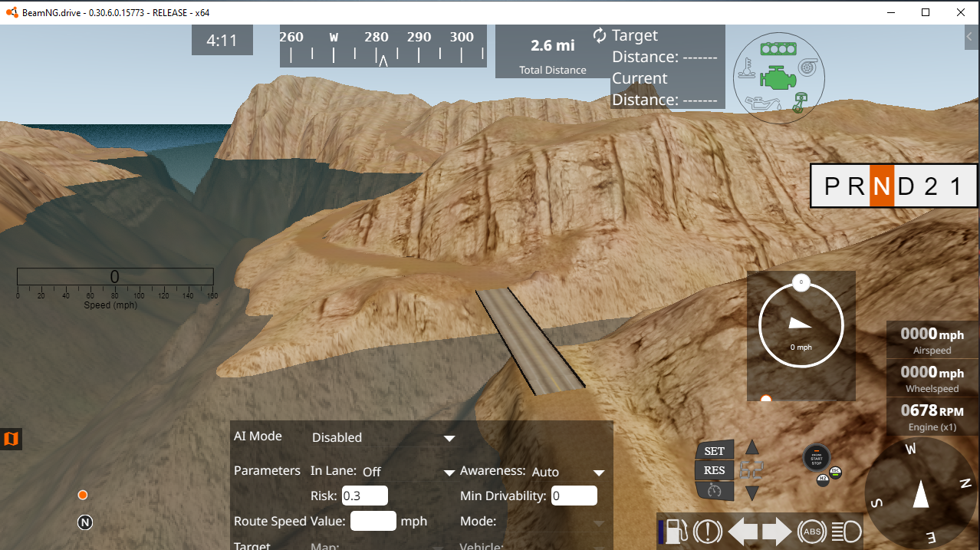Click the AI Mode label
The width and height of the screenshot is (980, 550).
(258, 436)
